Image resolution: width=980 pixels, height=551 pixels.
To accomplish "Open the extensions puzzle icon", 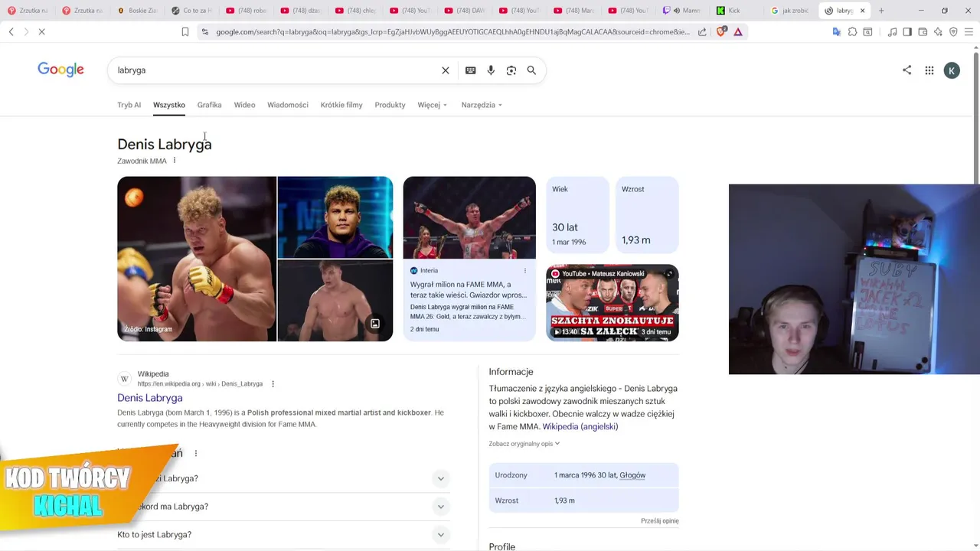I will click(x=852, y=31).
